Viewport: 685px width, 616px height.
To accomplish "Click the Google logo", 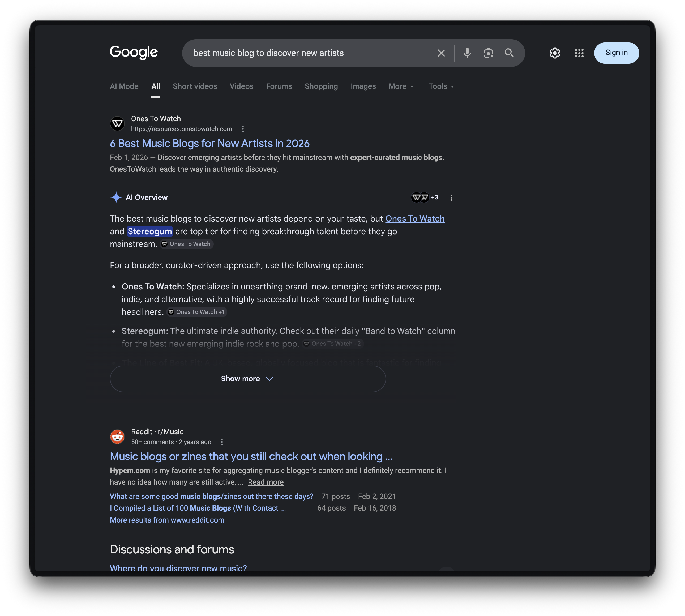I will pyautogui.click(x=134, y=53).
